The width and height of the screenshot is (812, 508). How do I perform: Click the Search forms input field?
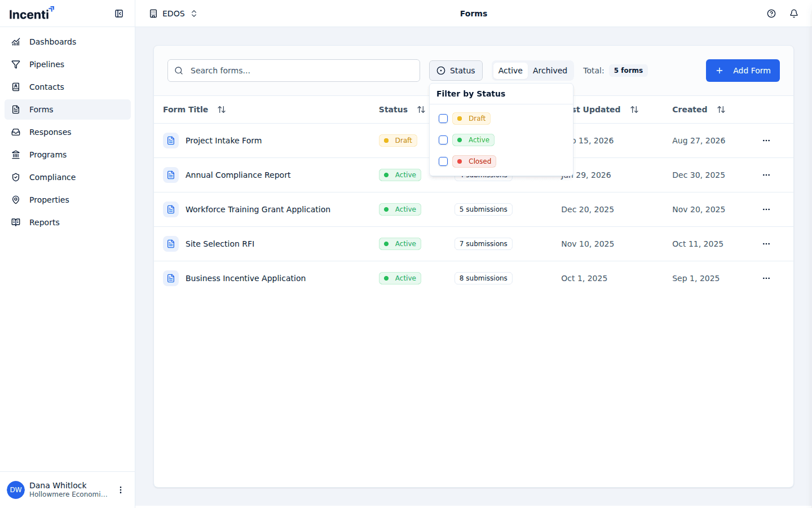click(294, 71)
